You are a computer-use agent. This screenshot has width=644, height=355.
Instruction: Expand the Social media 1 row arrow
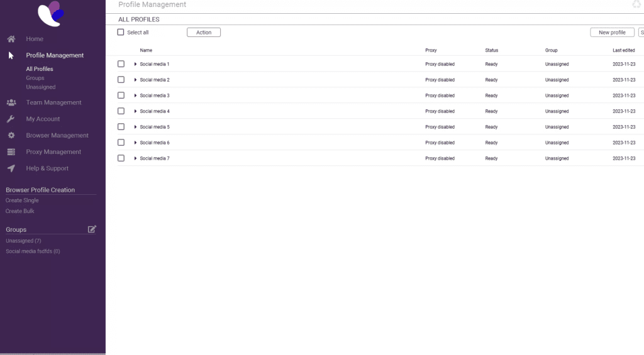pyautogui.click(x=135, y=64)
